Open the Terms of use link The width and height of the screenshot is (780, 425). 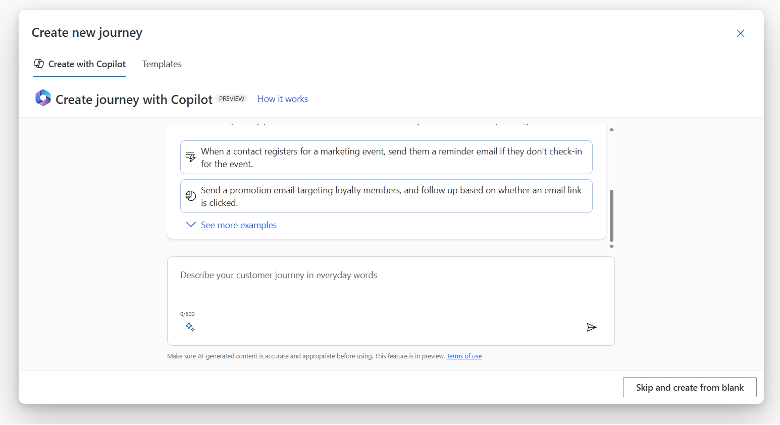[464, 356]
